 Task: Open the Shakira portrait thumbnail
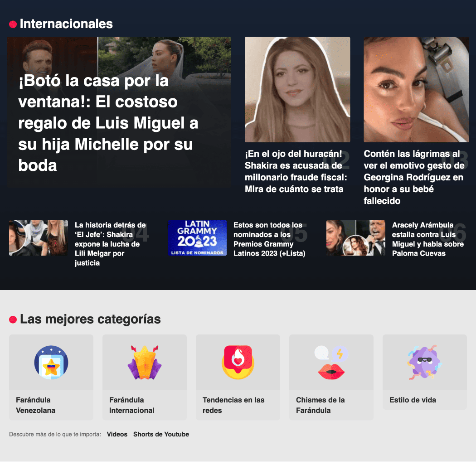coord(297,90)
